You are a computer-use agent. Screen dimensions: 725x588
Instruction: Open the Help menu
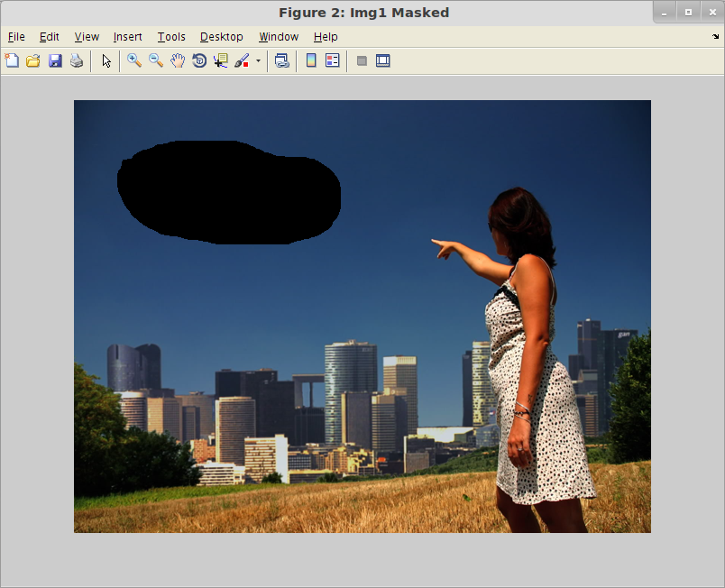[x=326, y=36]
